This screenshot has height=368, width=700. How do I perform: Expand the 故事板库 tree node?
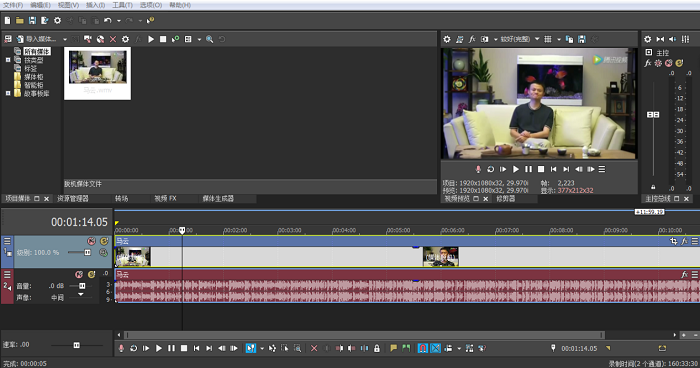(8, 93)
